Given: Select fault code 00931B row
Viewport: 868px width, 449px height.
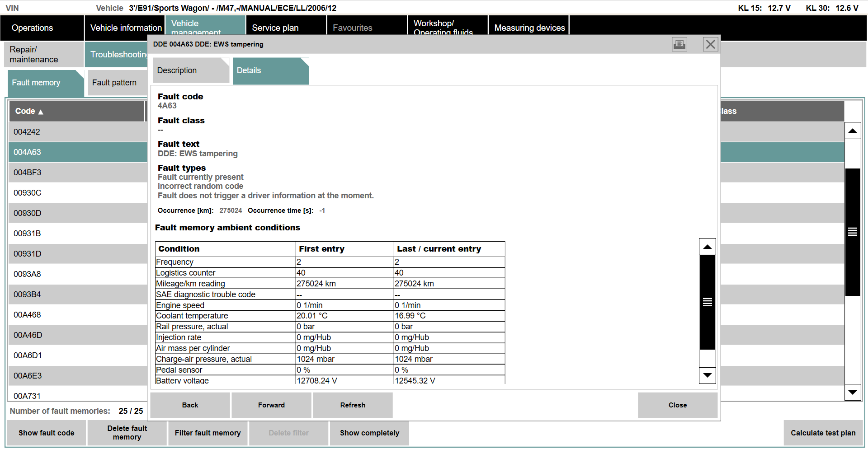Looking at the screenshot, I should (x=78, y=234).
